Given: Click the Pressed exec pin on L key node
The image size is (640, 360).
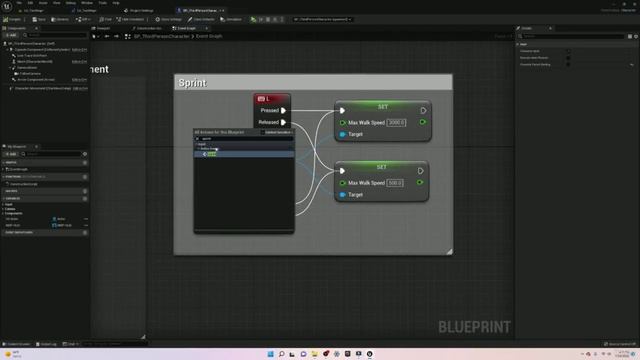Looking at the screenshot, I should pyautogui.click(x=283, y=111).
